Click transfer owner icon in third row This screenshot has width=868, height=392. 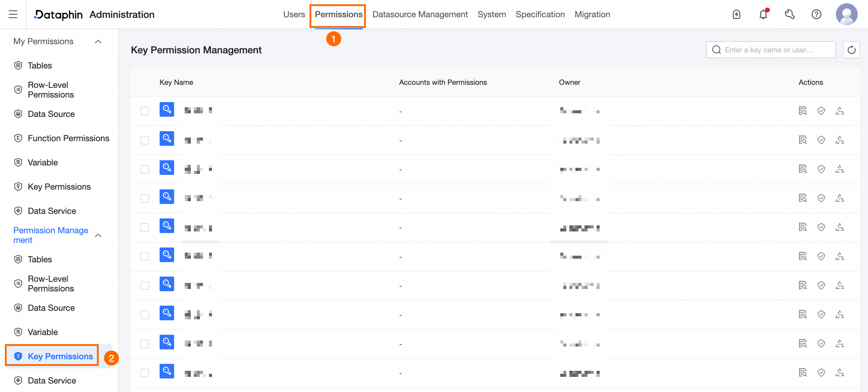click(x=839, y=169)
